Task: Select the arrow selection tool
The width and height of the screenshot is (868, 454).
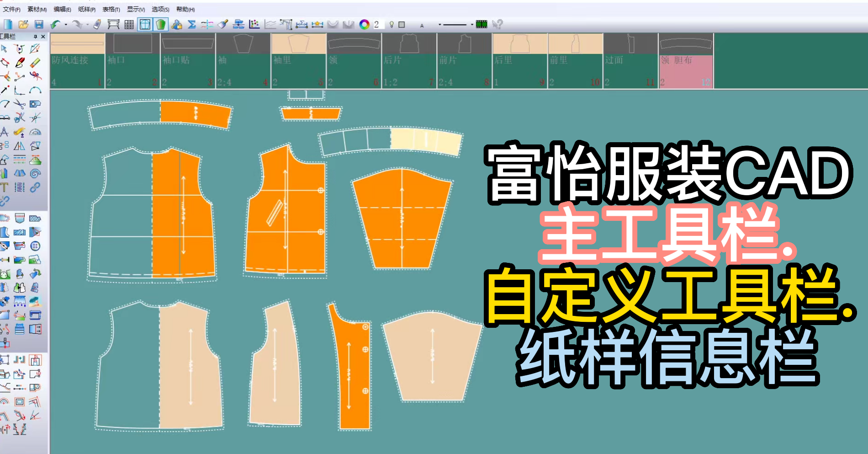Action: [4, 48]
